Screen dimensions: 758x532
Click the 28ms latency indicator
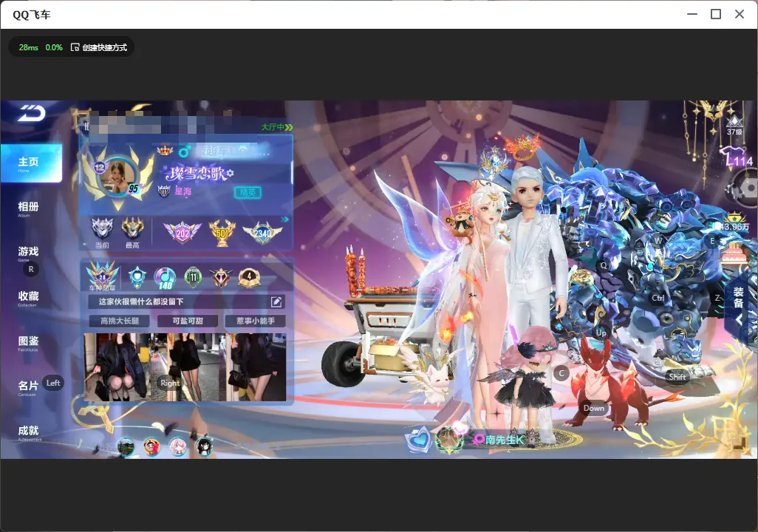[29, 47]
